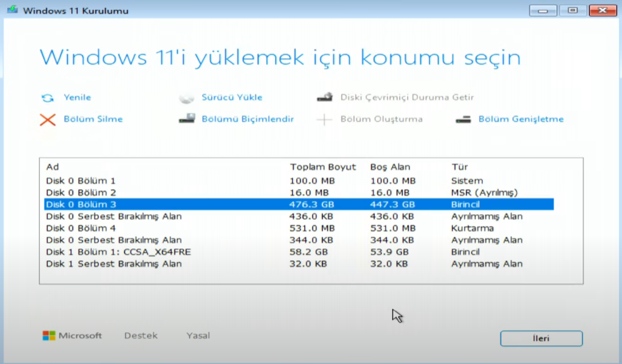Click the Sistem type cell
The image size is (622, 364).
467,181
